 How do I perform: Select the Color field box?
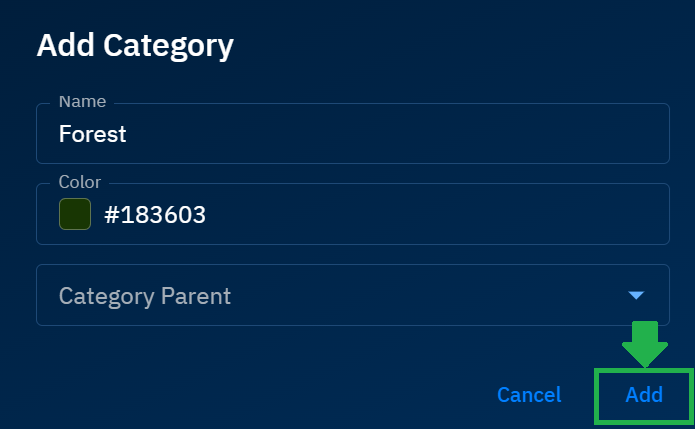coord(352,214)
